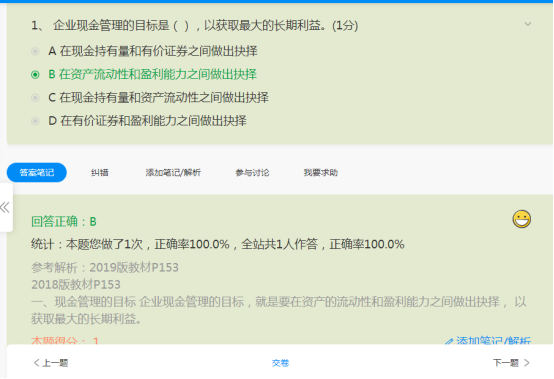The width and height of the screenshot is (554, 379).
Task: Click the 本题得分 score text
Action: tap(65, 340)
